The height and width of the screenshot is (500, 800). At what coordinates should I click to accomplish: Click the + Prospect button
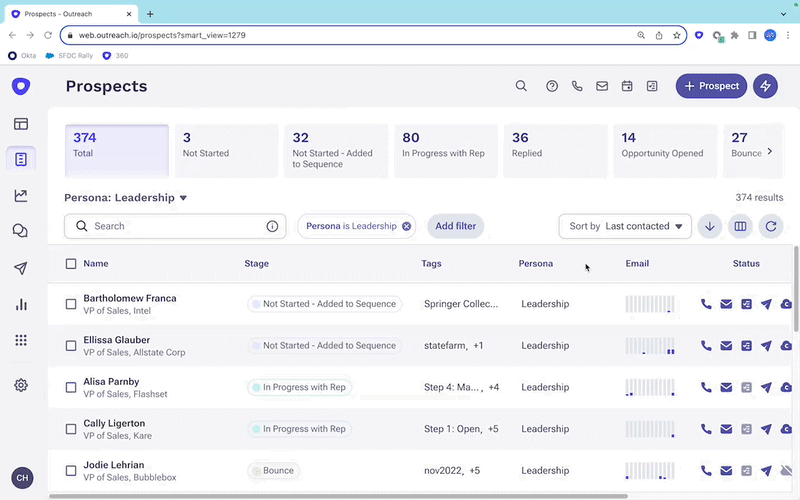711,86
